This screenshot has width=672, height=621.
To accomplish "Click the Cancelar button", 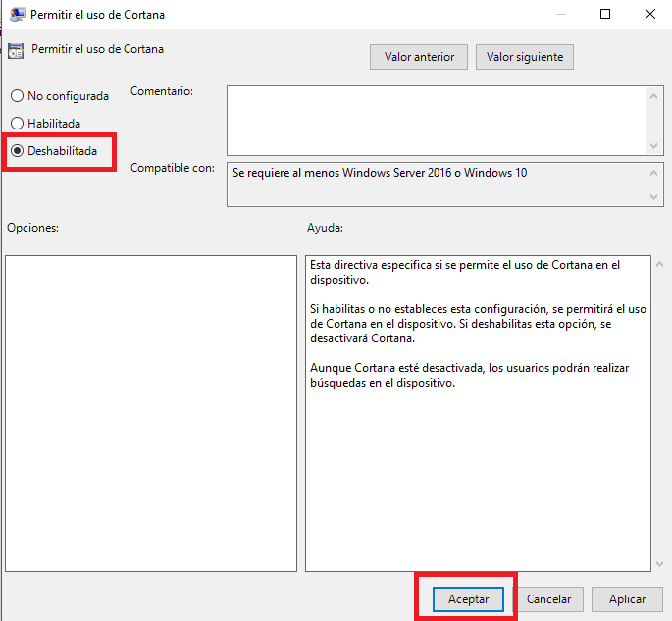I will pos(548,599).
